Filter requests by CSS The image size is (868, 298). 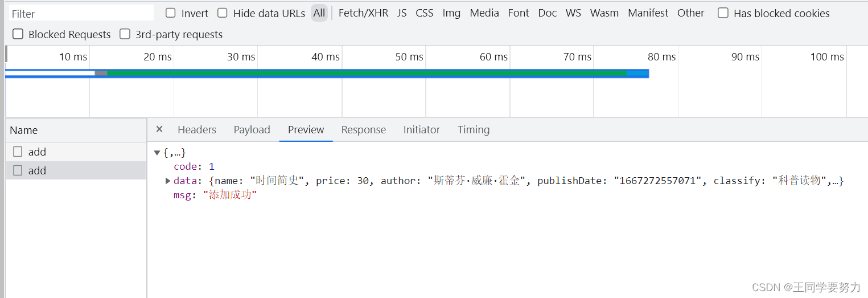point(424,13)
